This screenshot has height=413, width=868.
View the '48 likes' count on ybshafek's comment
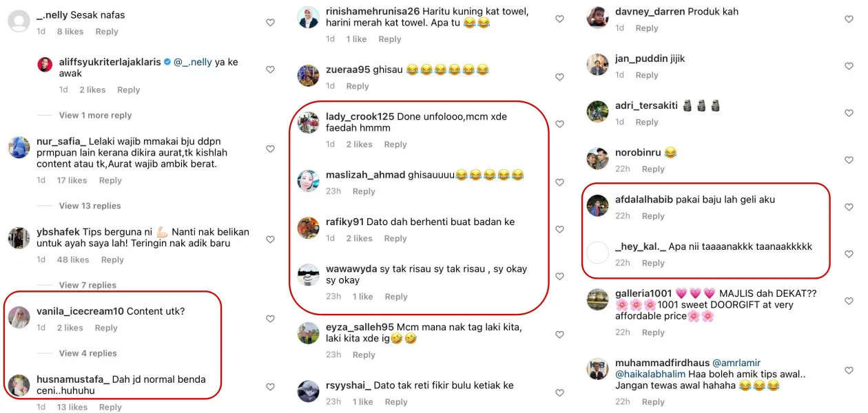[73, 260]
